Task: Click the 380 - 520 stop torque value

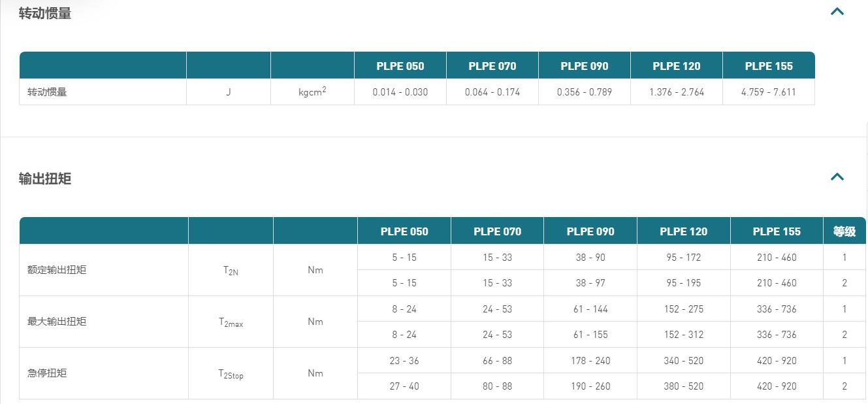Action: point(683,386)
